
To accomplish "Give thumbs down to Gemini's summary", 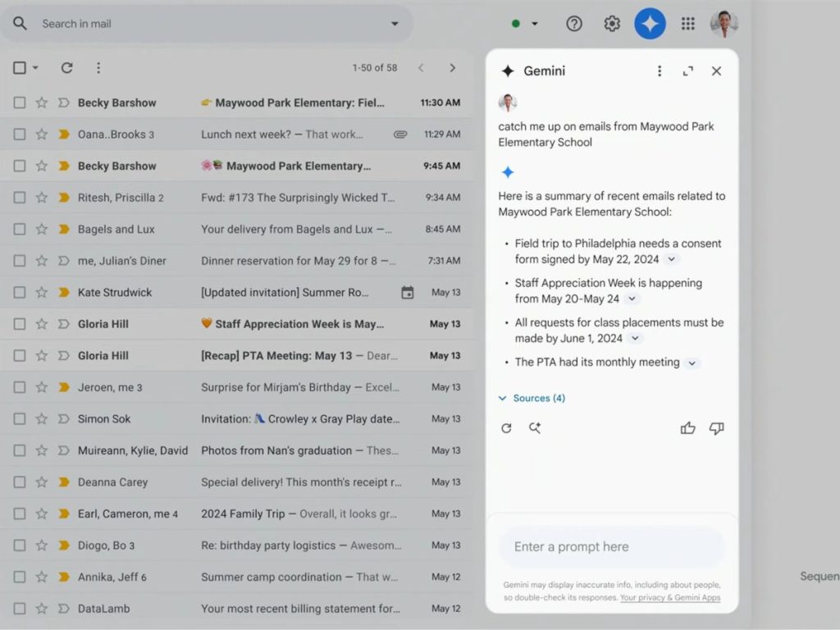I will (x=716, y=427).
